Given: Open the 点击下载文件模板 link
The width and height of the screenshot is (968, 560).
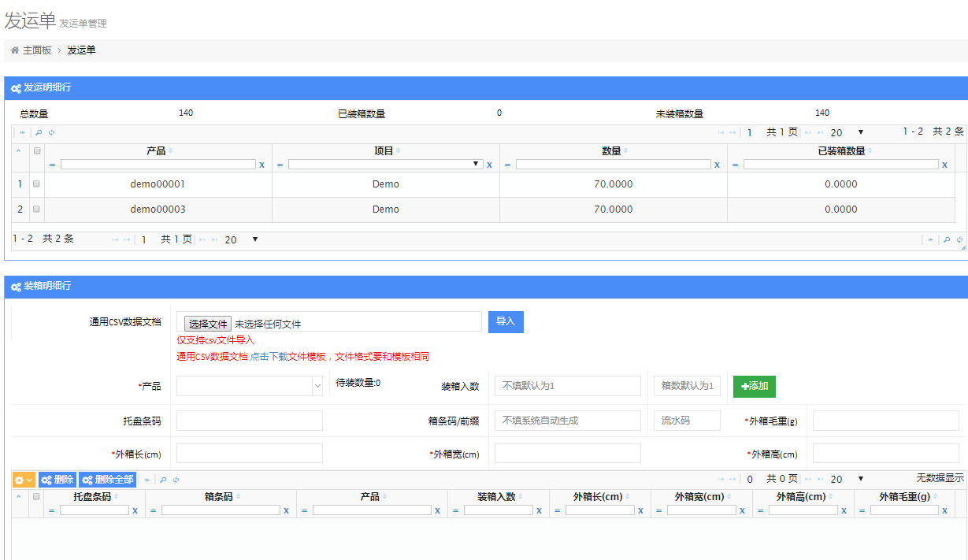Looking at the screenshot, I should coord(288,357).
